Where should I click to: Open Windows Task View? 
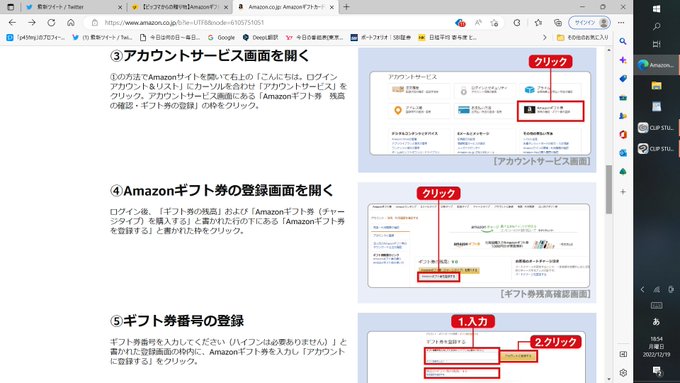[x=657, y=44]
